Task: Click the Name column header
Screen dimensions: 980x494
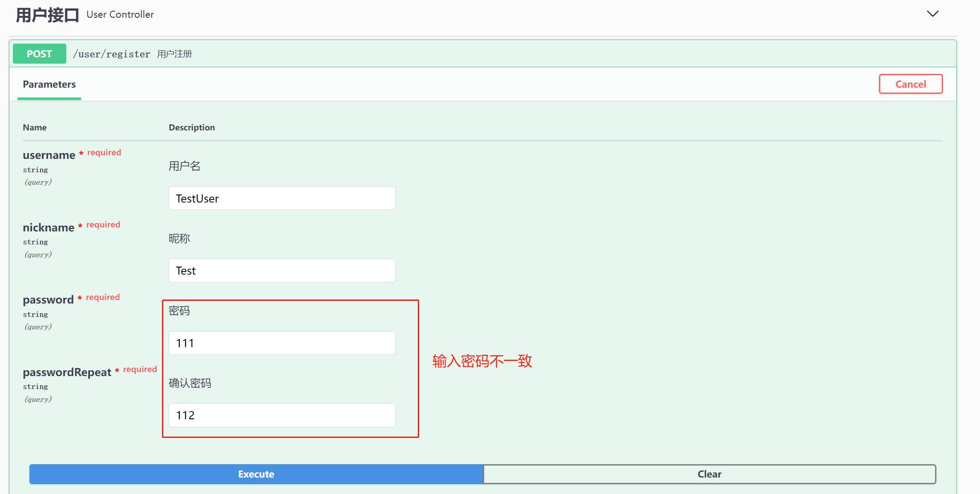Action: 35,128
